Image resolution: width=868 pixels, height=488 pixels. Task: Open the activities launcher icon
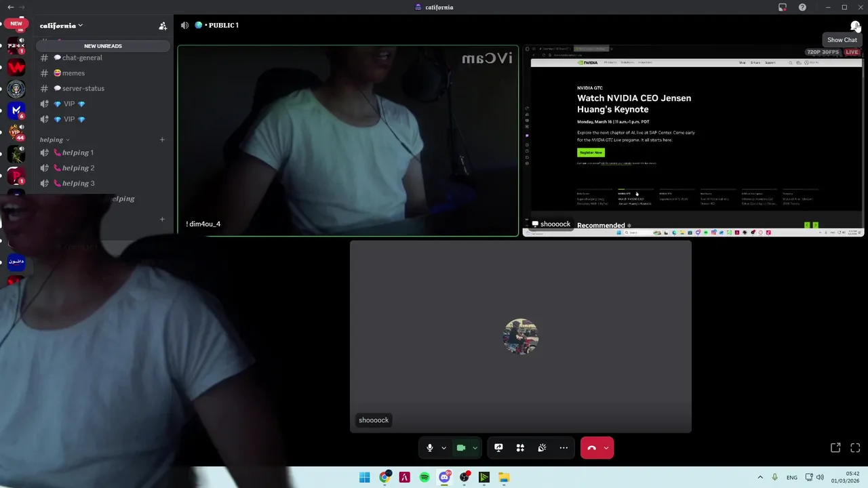click(520, 448)
